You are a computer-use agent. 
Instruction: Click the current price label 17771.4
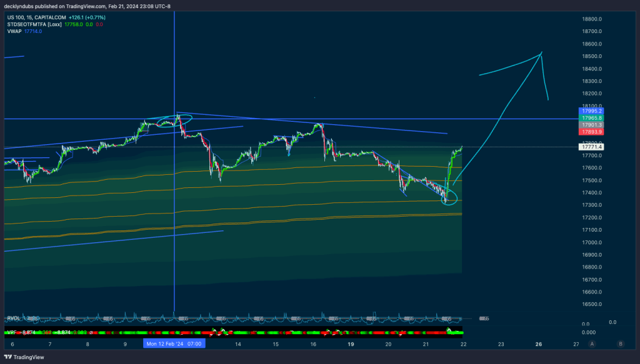591,147
